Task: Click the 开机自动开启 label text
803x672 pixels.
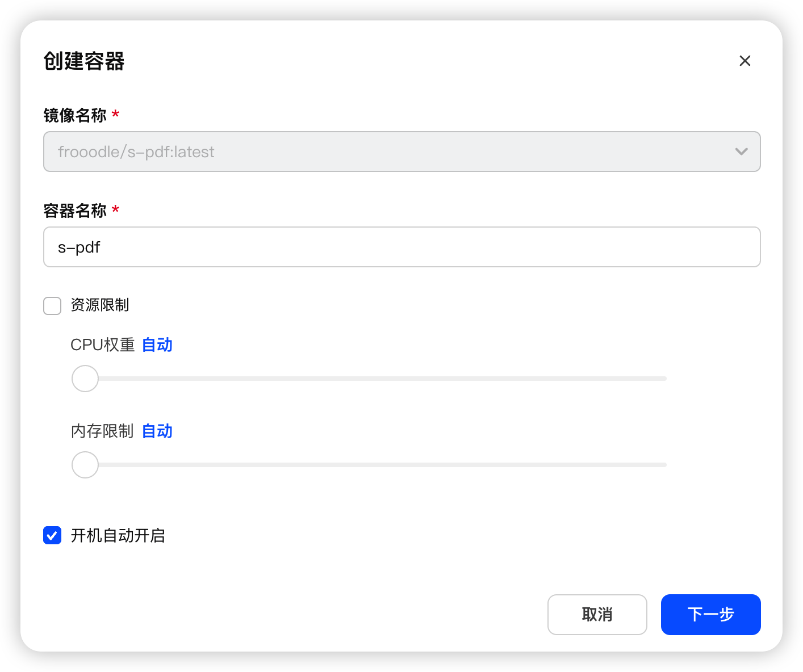Action: 118,535
